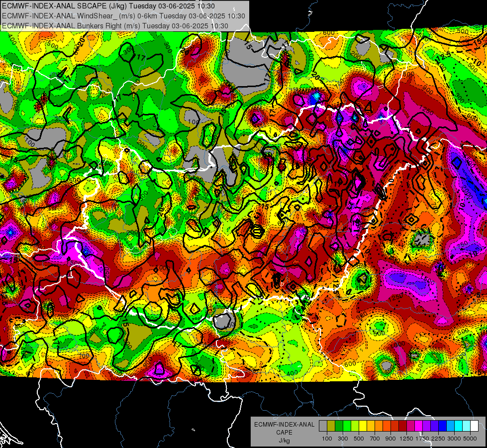Click the olive swatch in the CAPE legend

(331, 426)
